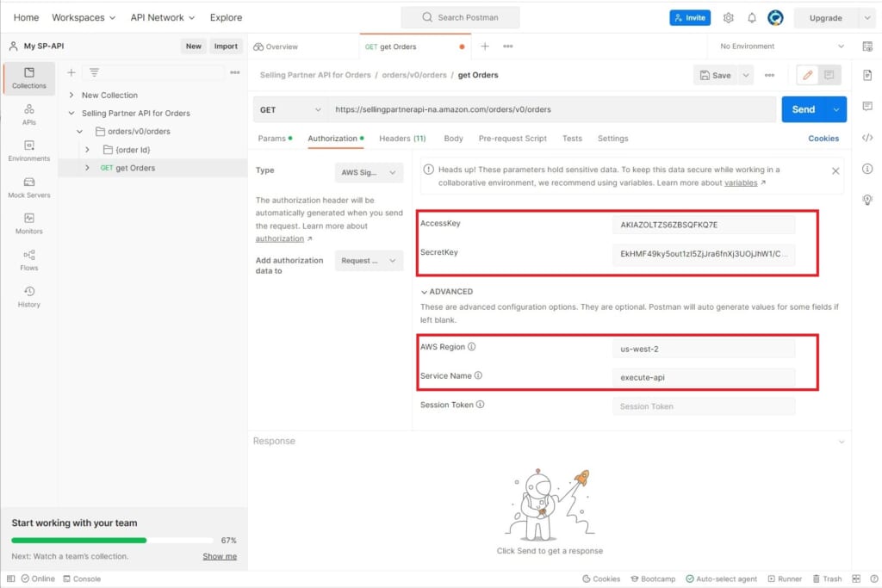Open request more actions dots next to Save

pos(769,75)
